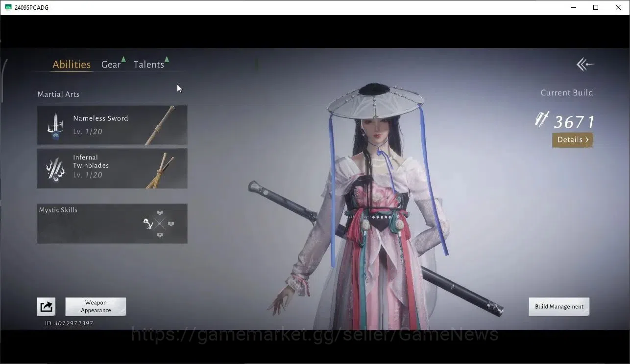This screenshot has width=630, height=364.
Task: Open Weapon Appearance
Action: point(96,307)
